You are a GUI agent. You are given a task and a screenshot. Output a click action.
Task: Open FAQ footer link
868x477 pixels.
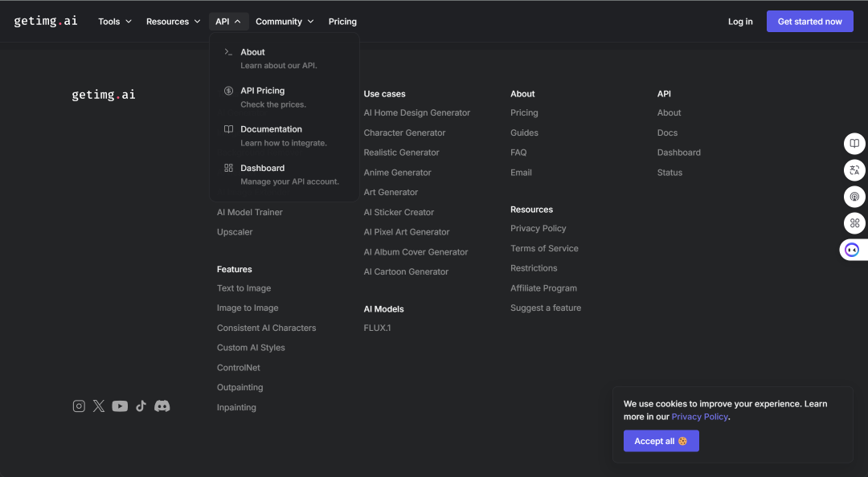tap(518, 153)
